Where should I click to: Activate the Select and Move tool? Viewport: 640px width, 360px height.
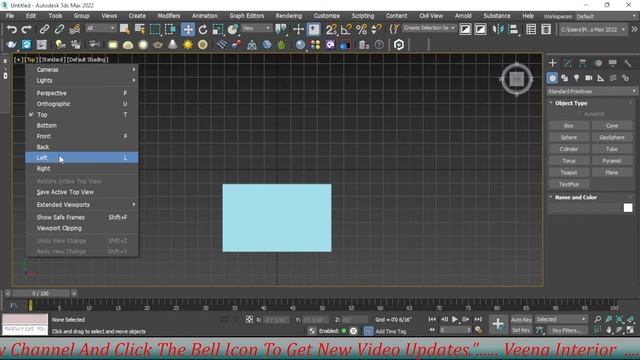click(x=188, y=29)
